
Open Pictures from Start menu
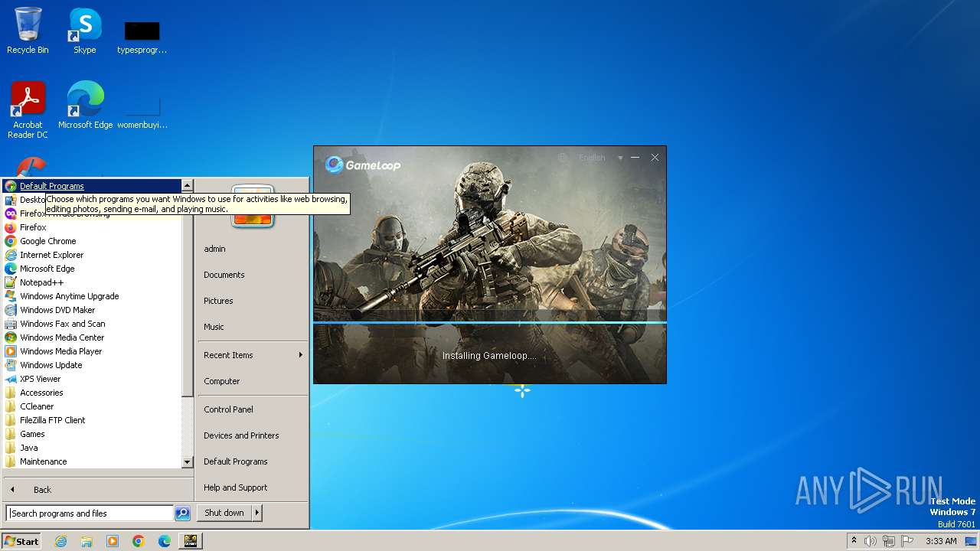(x=253, y=301)
